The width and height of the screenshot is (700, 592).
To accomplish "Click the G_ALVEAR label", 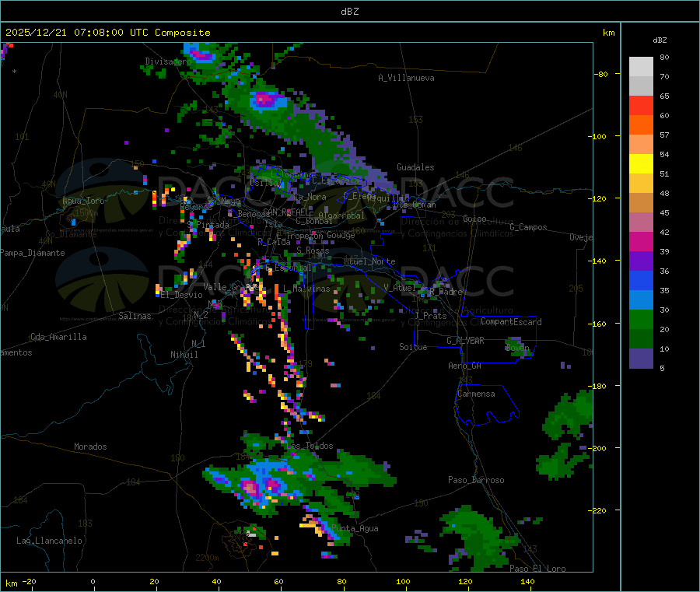I will tap(465, 341).
